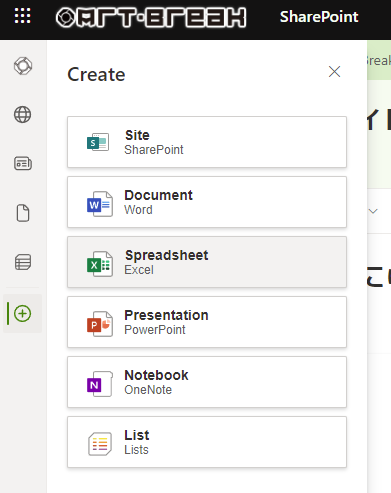Screen dimensions: 391x493
Task: Create a new SharePoint Site
Action: click(207, 142)
